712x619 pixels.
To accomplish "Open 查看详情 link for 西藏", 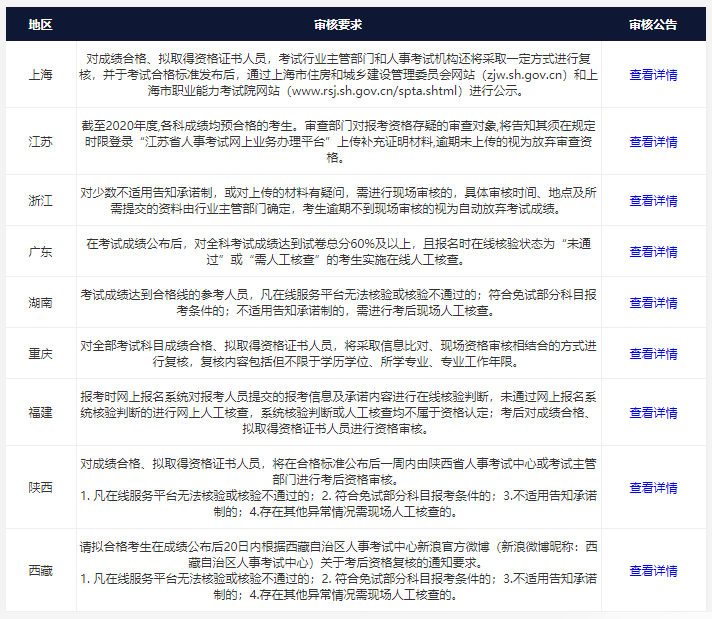I will (653, 570).
